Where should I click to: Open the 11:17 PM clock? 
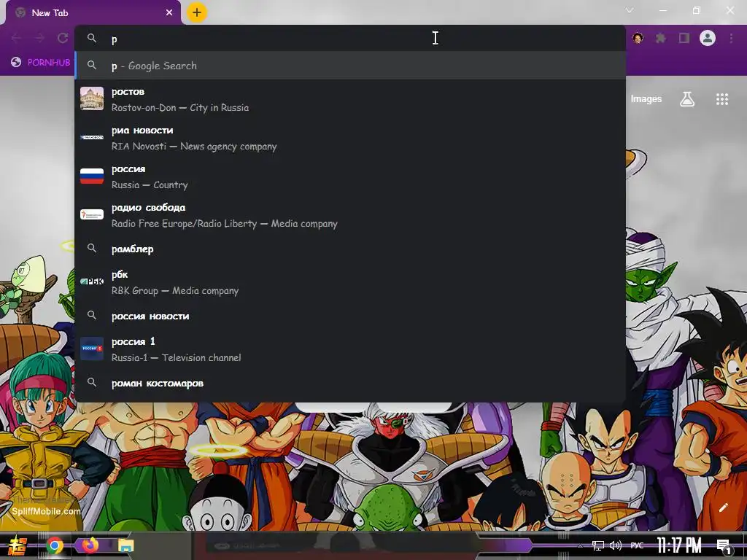click(x=679, y=545)
